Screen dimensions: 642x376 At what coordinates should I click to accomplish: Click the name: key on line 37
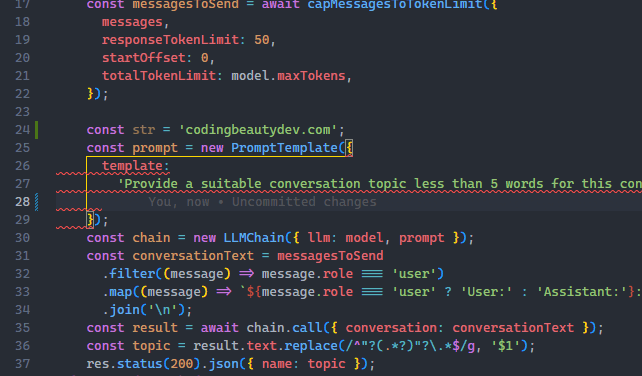tap(280, 364)
